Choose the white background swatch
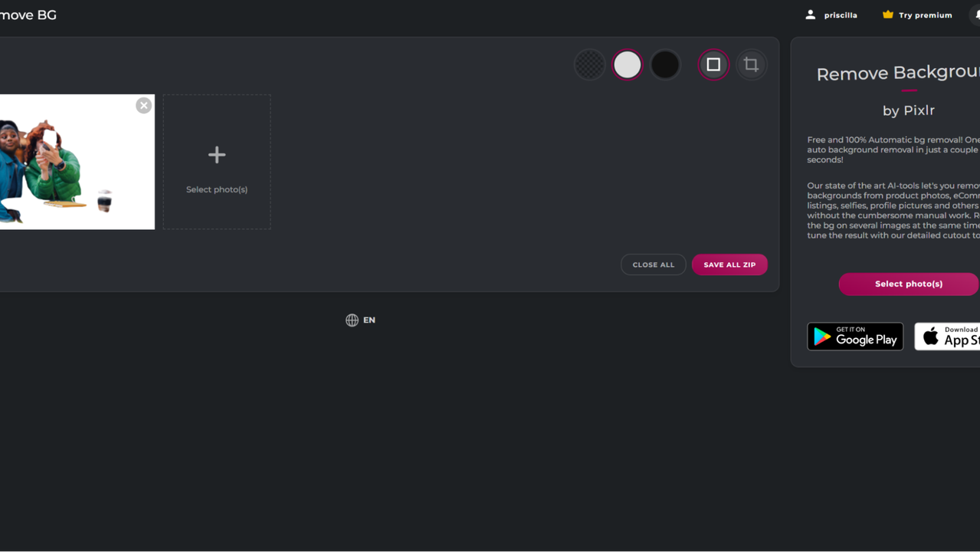This screenshot has width=980, height=552. pos(627,65)
